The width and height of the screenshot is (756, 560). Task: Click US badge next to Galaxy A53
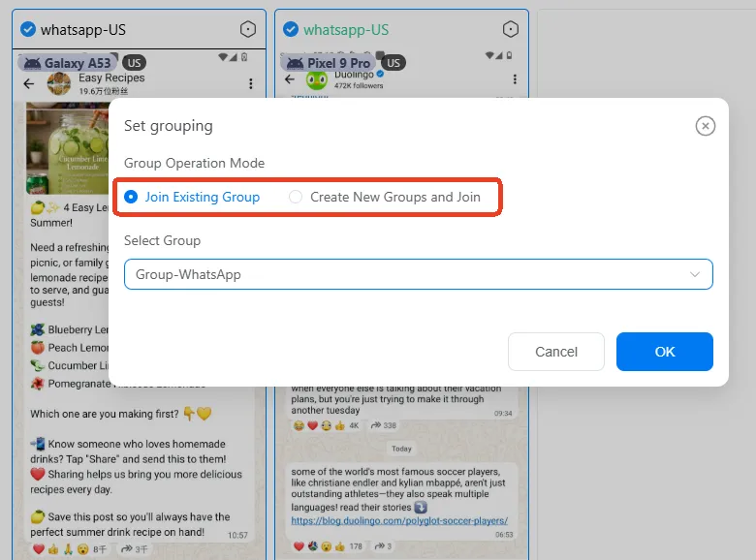(x=135, y=63)
